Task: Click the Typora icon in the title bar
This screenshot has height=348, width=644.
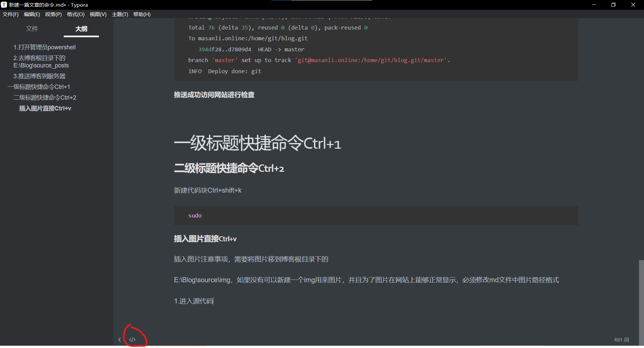Action: 4,5
